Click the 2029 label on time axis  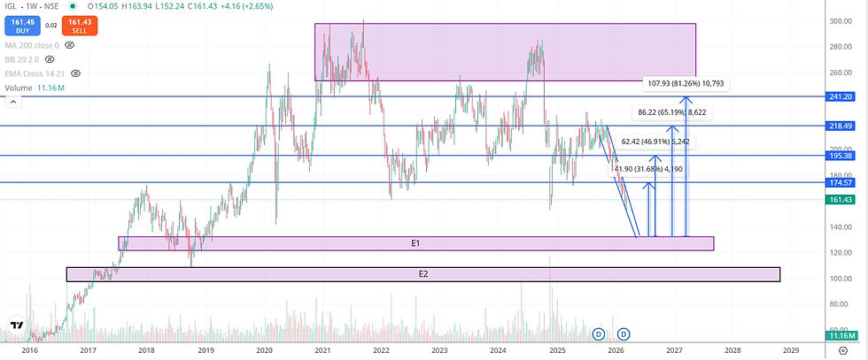[791, 350]
